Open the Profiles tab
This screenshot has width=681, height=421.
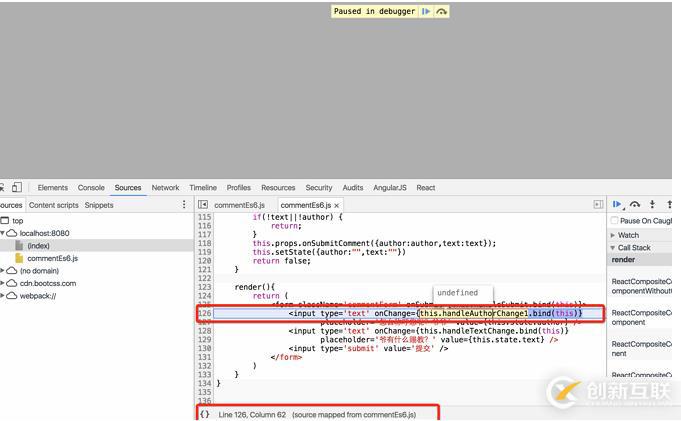click(x=238, y=188)
